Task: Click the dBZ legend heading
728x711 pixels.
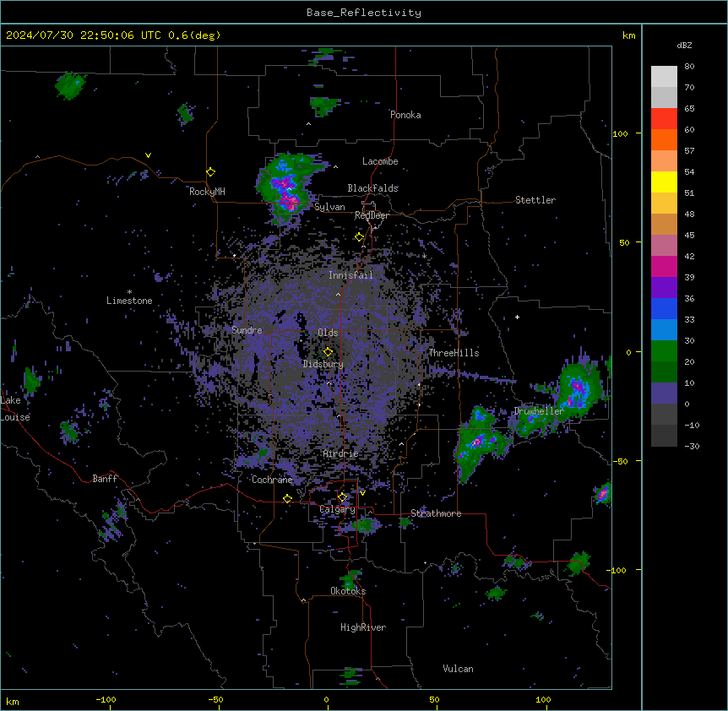Action: (x=684, y=45)
